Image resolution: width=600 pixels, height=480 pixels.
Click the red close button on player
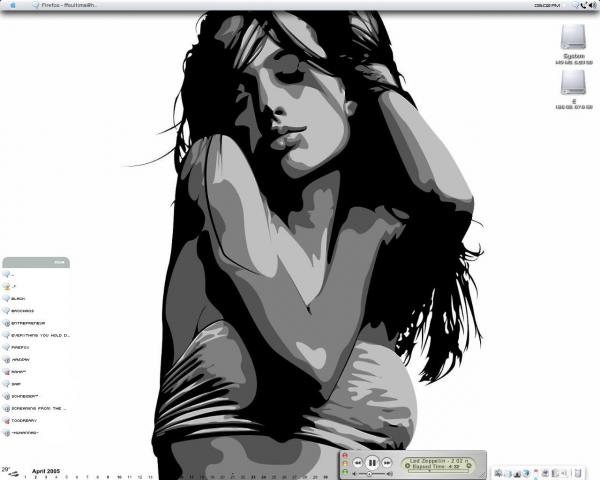[x=345, y=456]
